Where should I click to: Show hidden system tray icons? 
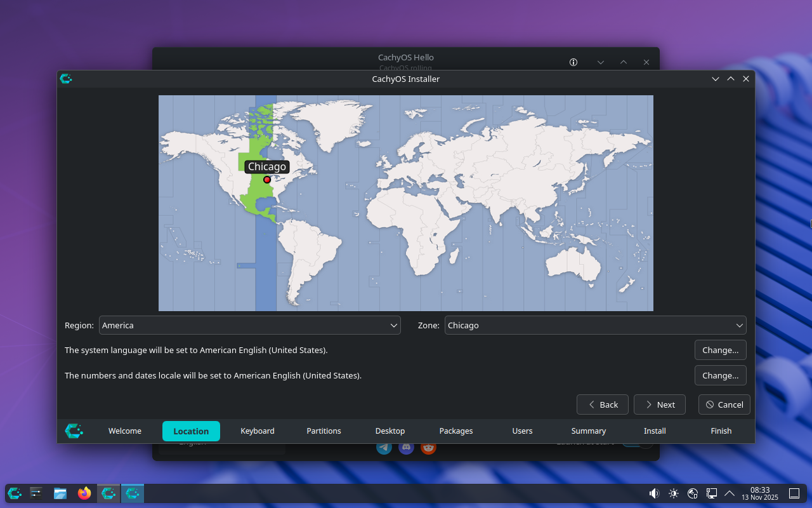730,493
